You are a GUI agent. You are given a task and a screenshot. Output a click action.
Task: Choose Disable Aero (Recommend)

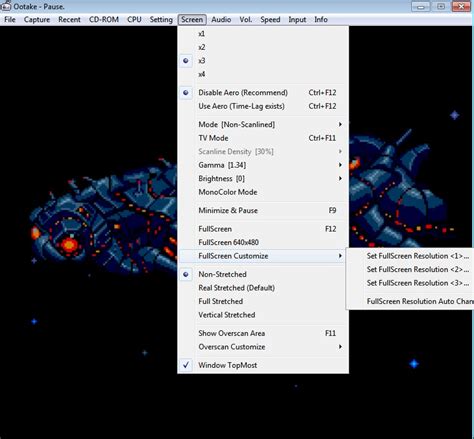(263, 93)
